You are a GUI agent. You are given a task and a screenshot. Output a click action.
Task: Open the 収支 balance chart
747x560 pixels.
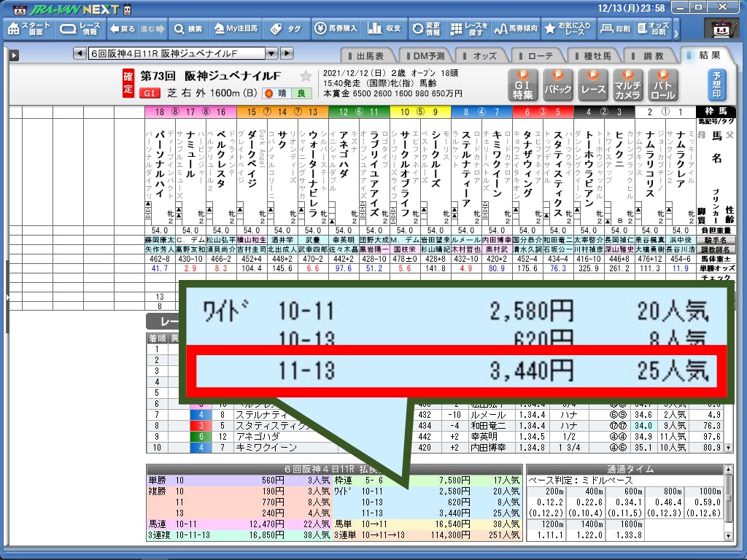[x=385, y=29]
